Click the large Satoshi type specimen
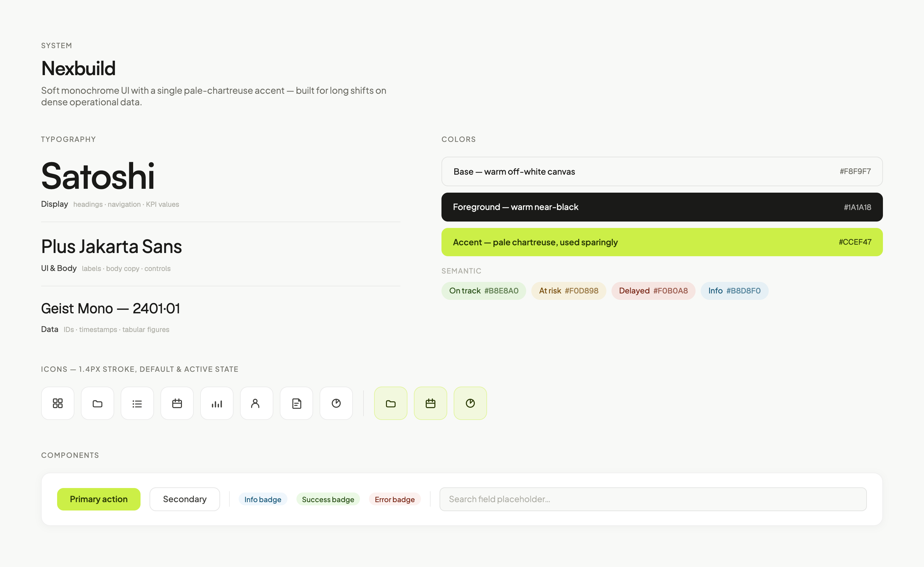 [x=98, y=176]
